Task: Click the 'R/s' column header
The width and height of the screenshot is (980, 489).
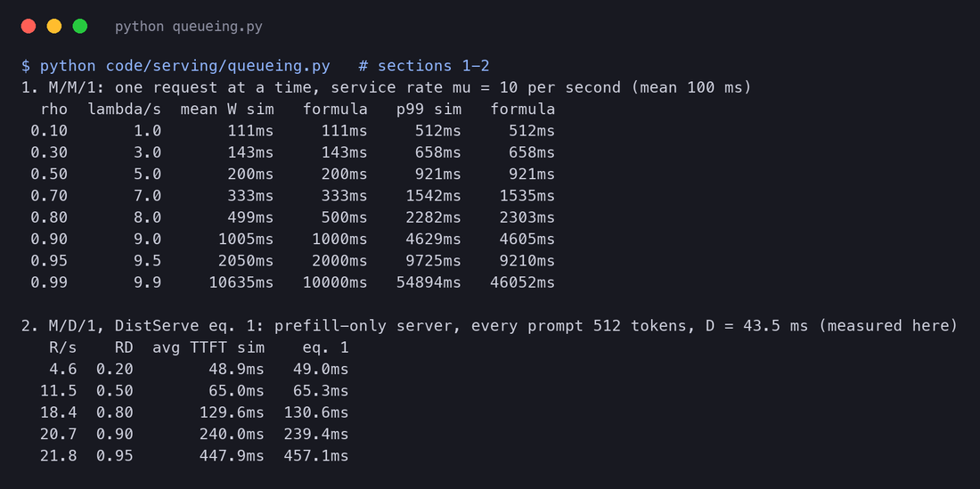Action: point(63,347)
